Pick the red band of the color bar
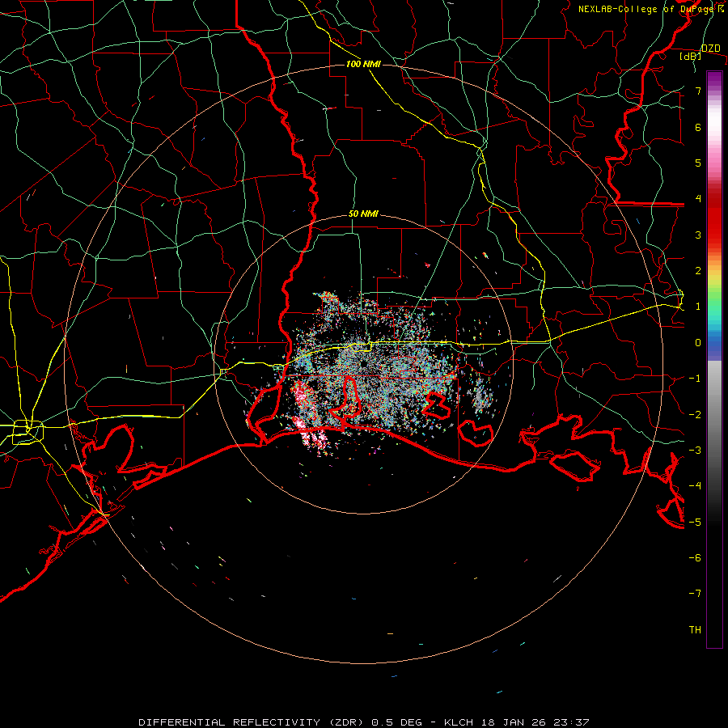 click(714, 218)
